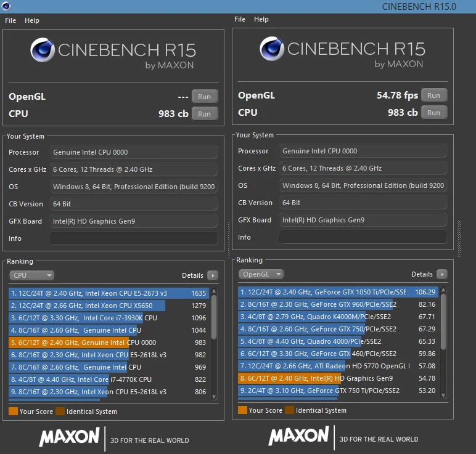Select the i7-4770K CPU ranking row
The image size is (476, 454).
coord(109,379)
